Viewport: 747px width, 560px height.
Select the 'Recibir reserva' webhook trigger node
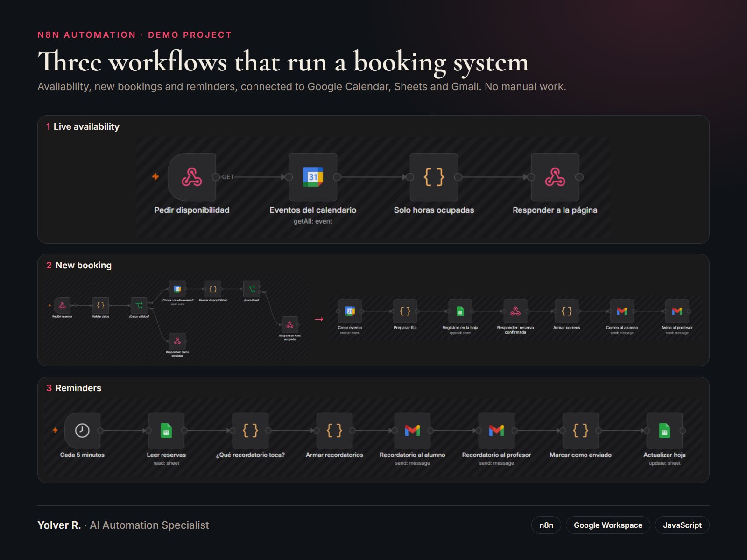click(x=62, y=305)
